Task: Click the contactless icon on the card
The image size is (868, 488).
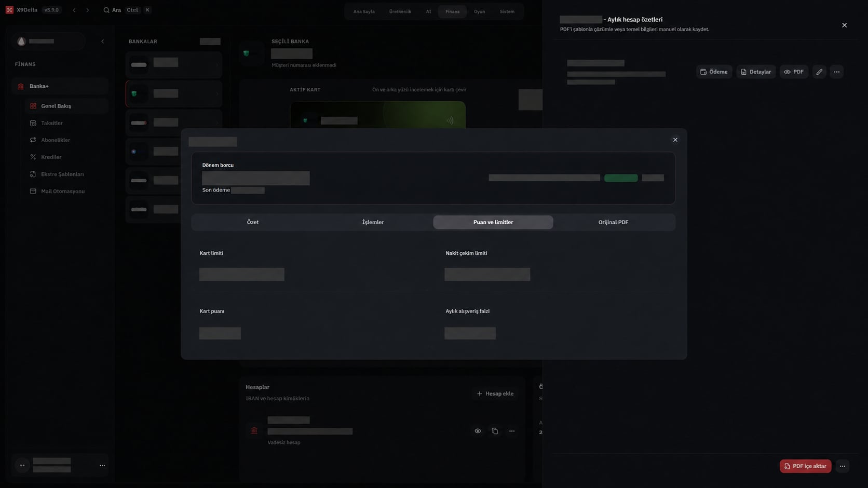Action: (x=450, y=120)
